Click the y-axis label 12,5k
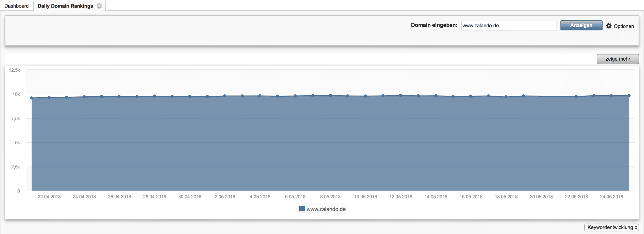Image resolution: width=644 pixels, height=234 pixels. point(14,70)
